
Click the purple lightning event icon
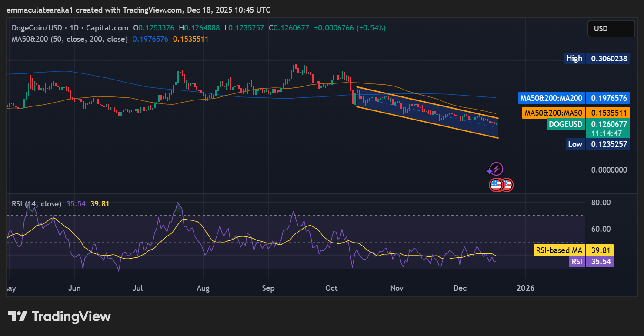click(x=497, y=169)
